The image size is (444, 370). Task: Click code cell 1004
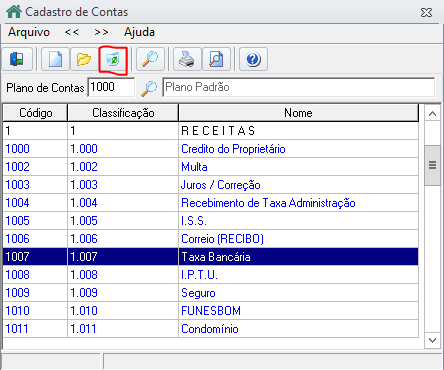pyautogui.click(x=35, y=203)
